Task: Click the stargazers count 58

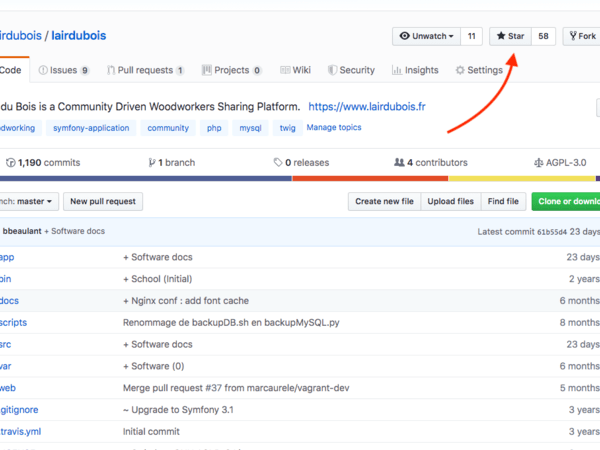Action: (544, 36)
